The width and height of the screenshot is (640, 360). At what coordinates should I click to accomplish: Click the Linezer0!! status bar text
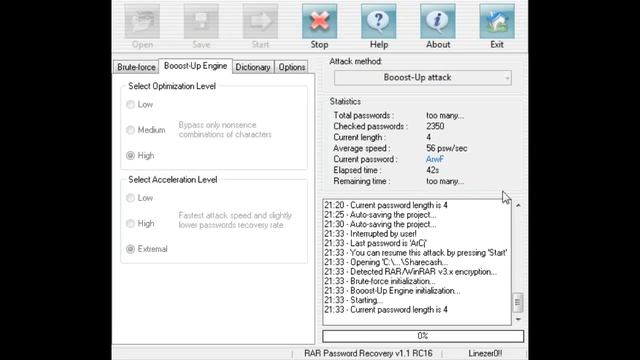click(485, 353)
